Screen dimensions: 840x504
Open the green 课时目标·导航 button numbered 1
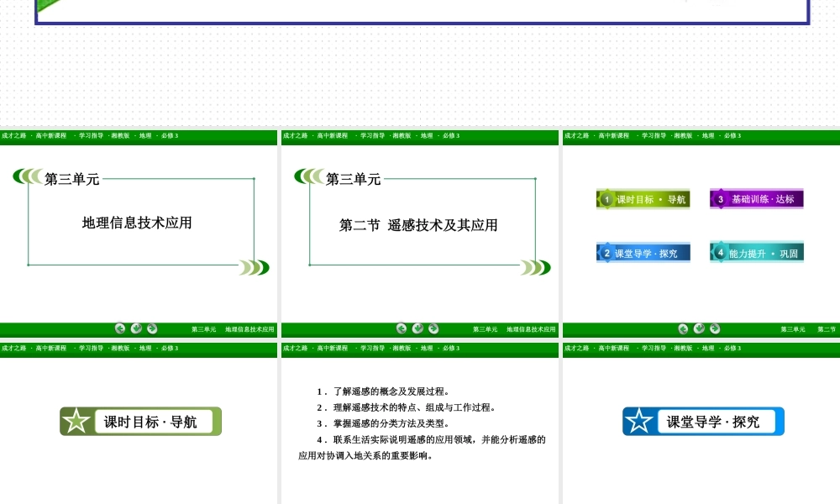(x=643, y=199)
